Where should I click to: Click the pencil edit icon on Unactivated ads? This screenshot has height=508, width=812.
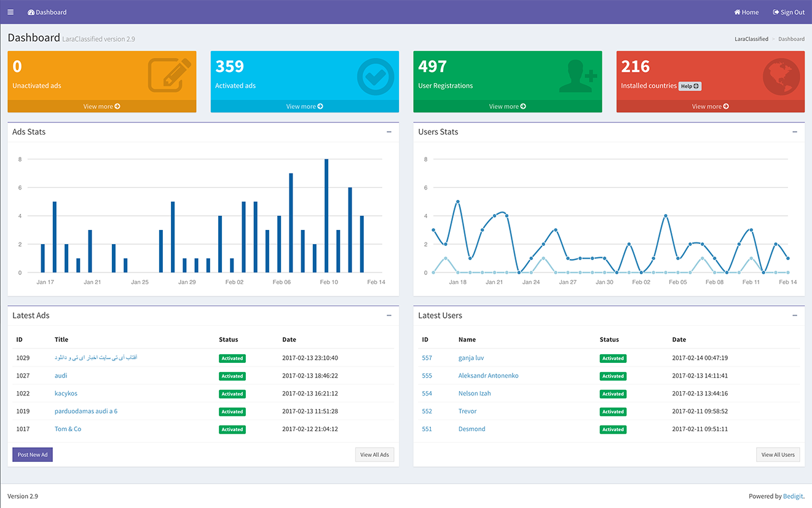point(167,75)
